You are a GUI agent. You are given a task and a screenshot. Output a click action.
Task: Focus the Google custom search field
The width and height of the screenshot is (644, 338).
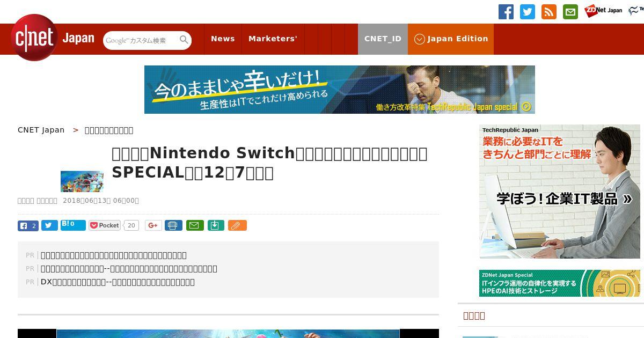(x=141, y=40)
